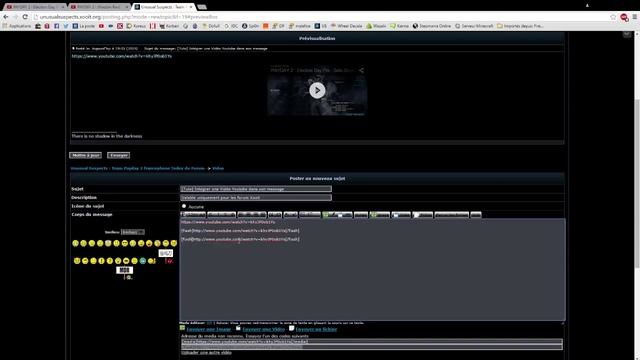This screenshot has height=360, width=640.
Task: Click the Chrome back arrow
Action: [x=6, y=17]
